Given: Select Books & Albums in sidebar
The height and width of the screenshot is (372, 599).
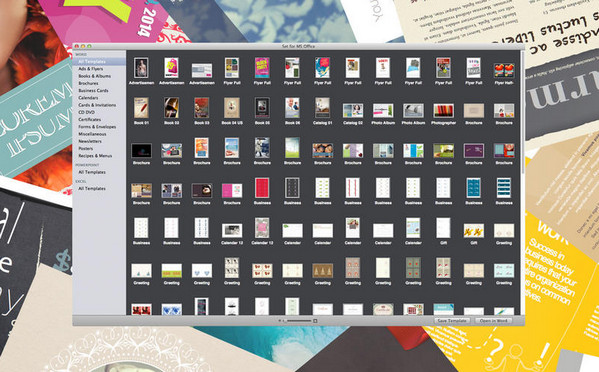Looking at the screenshot, I should pyautogui.click(x=94, y=76).
